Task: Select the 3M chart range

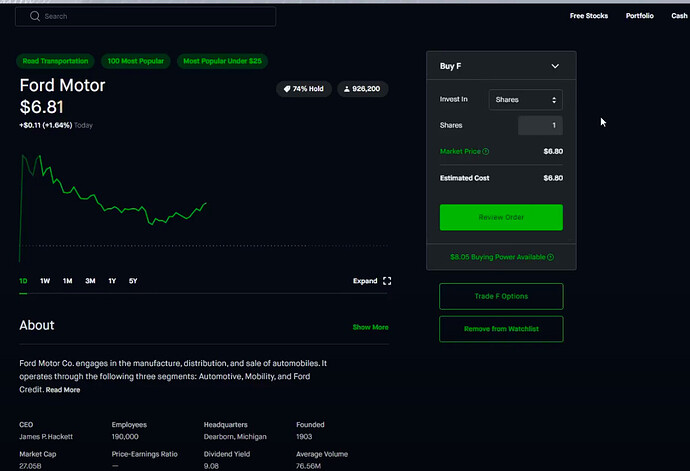Action: [x=90, y=281]
